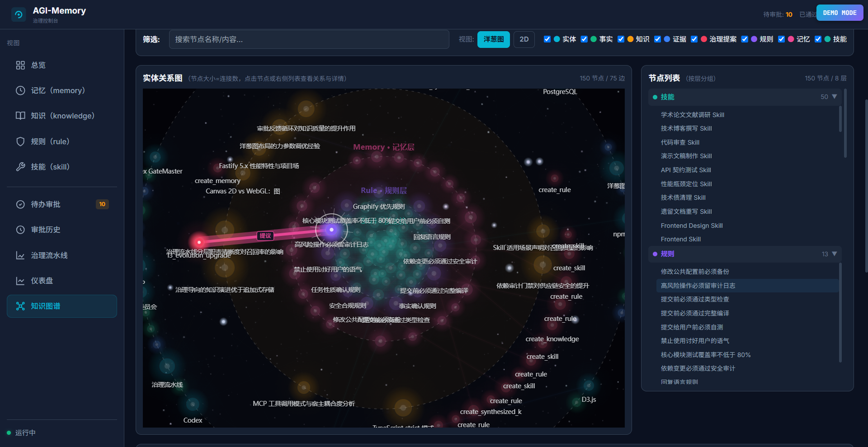Switch to 洋葱图 view
Viewport: 868px width, 447px height.
coord(494,39)
